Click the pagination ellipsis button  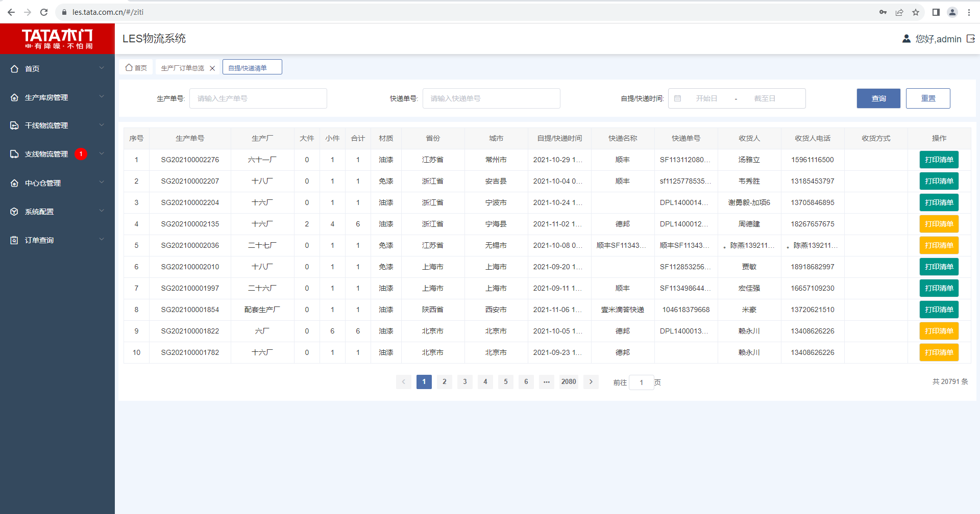click(x=547, y=381)
